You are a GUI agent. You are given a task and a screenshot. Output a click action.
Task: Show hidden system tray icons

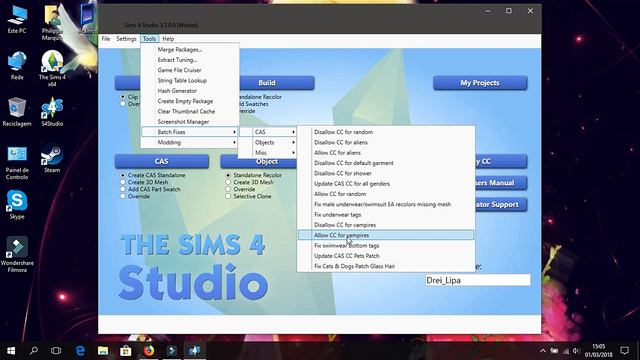point(543,351)
